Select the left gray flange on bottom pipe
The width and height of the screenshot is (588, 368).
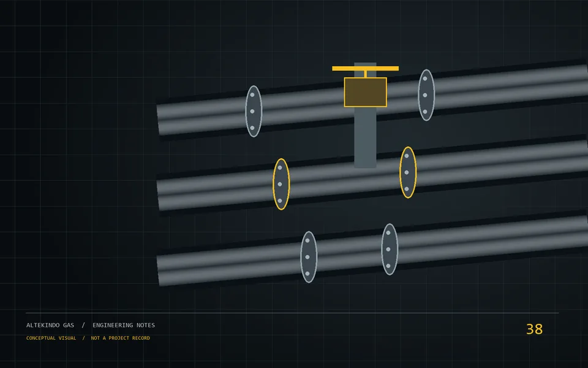pos(309,257)
